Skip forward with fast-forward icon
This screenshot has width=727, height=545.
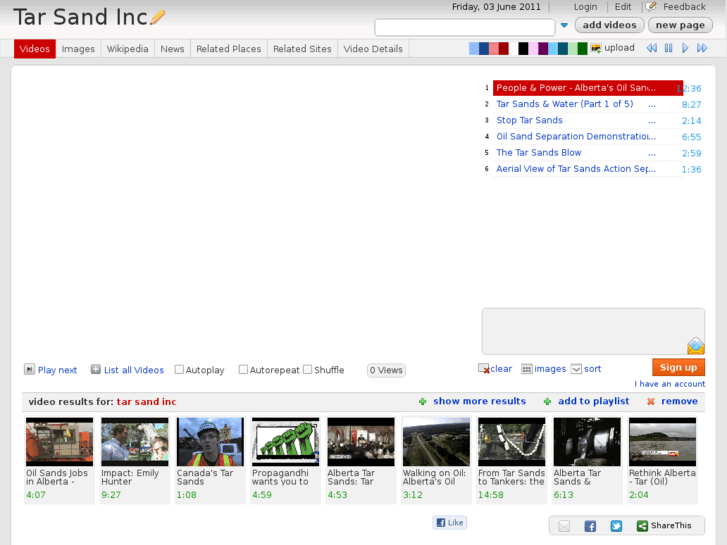coord(702,48)
